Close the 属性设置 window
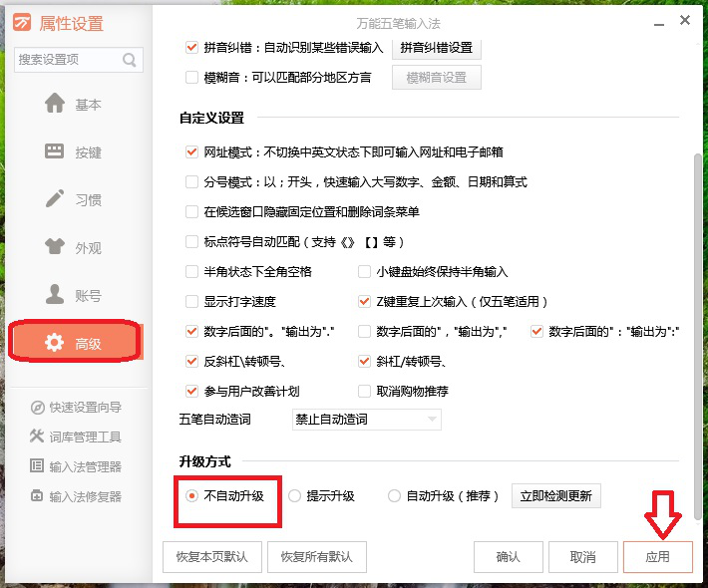Image resolution: width=708 pixels, height=588 pixels. click(684, 20)
